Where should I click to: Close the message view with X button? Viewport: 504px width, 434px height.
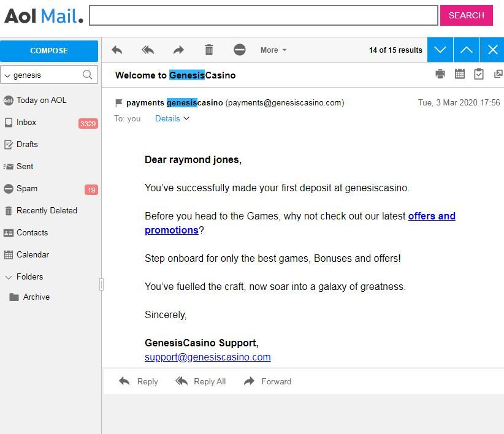click(x=492, y=50)
